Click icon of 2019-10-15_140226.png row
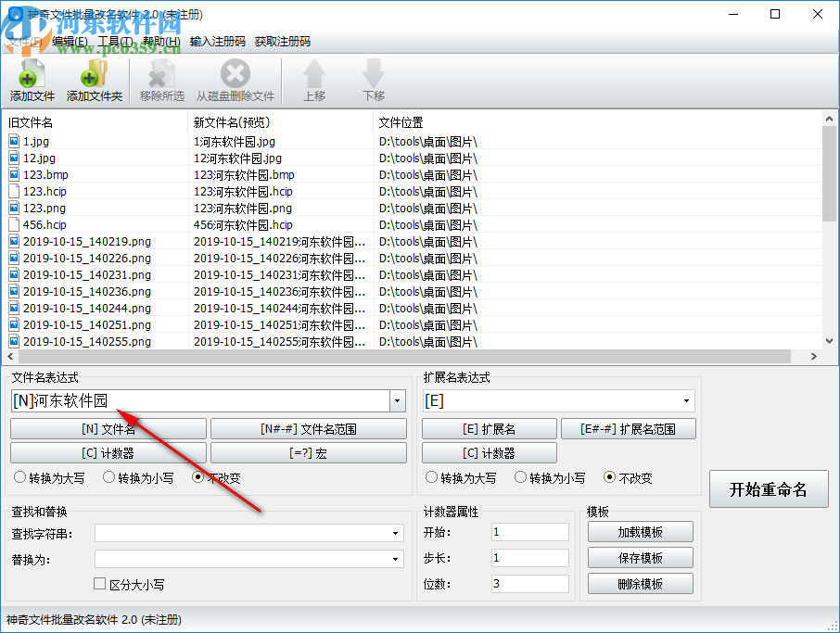 pyautogui.click(x=14, y=259)
